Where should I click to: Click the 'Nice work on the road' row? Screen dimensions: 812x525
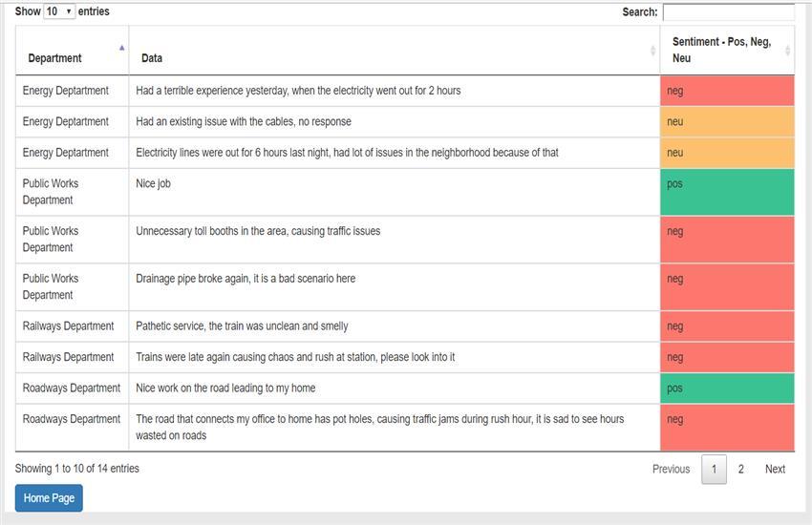(x=225, y=388)
